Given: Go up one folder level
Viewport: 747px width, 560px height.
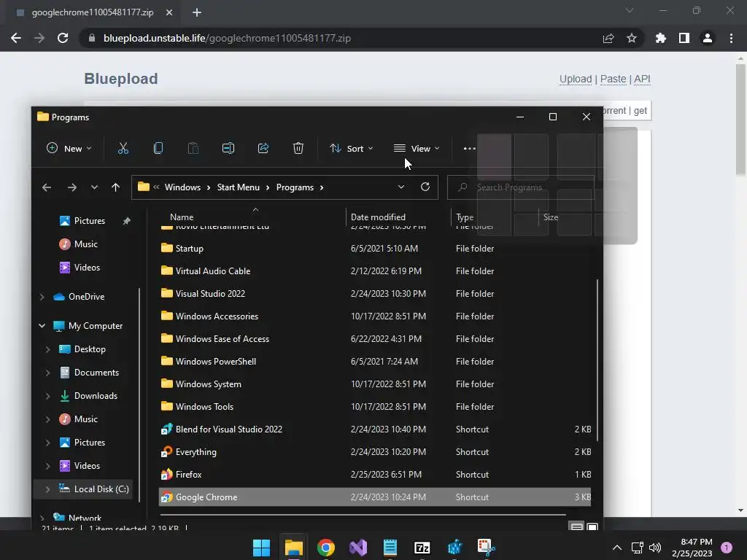Looking at the screenshot, I should pyautogui.click(x=115, y=187).
